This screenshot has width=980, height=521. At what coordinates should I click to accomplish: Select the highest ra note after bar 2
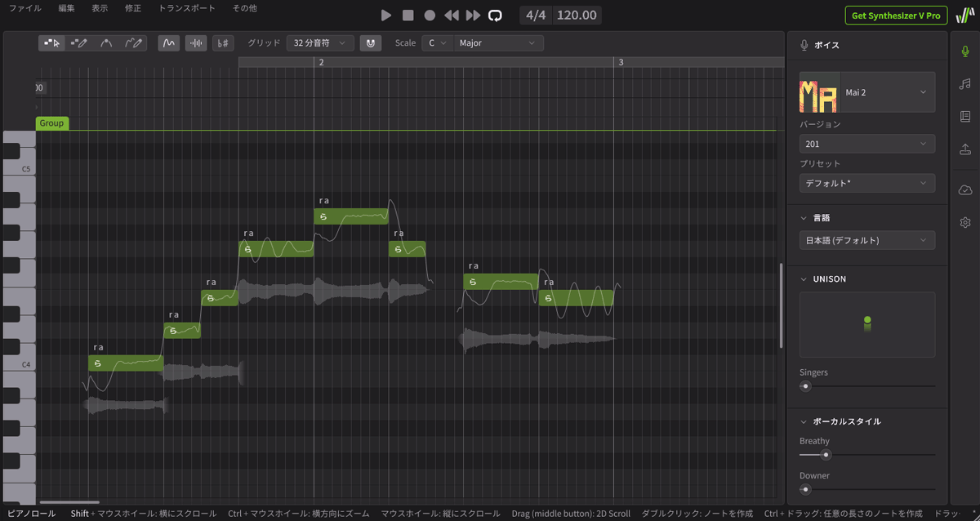[351, 216]
